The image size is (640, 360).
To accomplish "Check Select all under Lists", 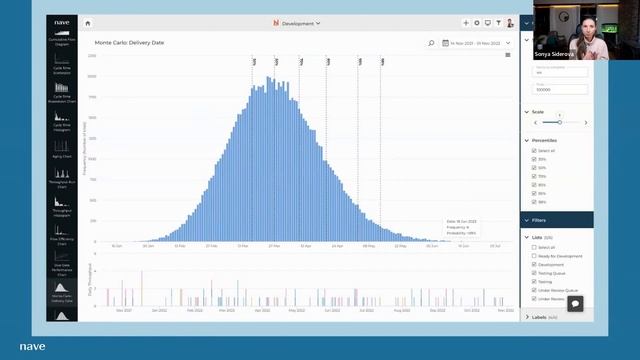I will (x=534, y=247).
